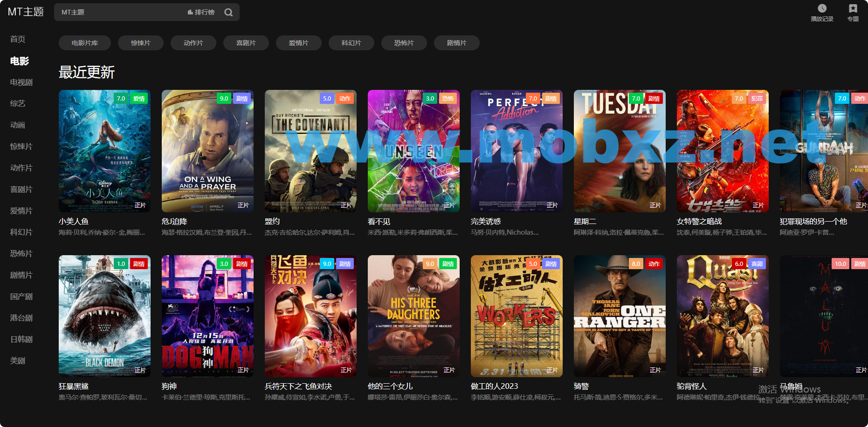Open 爱情片 in the sidebar menu
This screenshot has width=868, height=427.
coord(21,210)
